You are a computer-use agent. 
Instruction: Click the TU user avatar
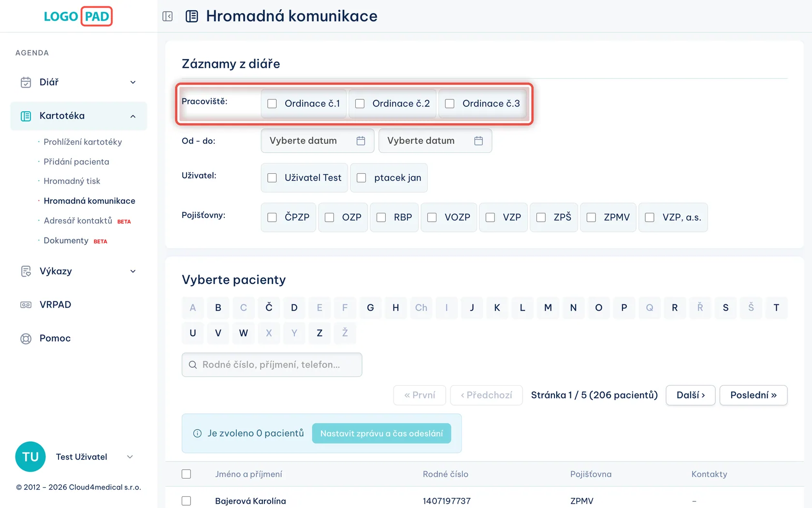(x=30, y=457)
